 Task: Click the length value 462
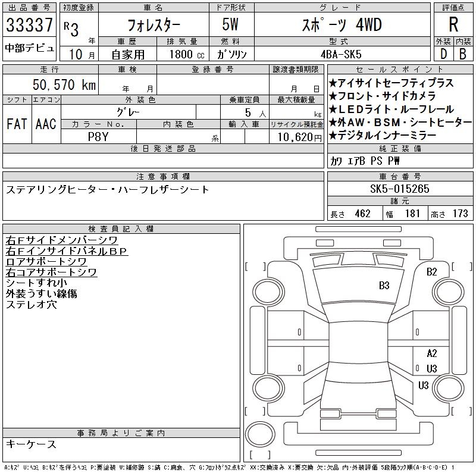click(362, 214)
